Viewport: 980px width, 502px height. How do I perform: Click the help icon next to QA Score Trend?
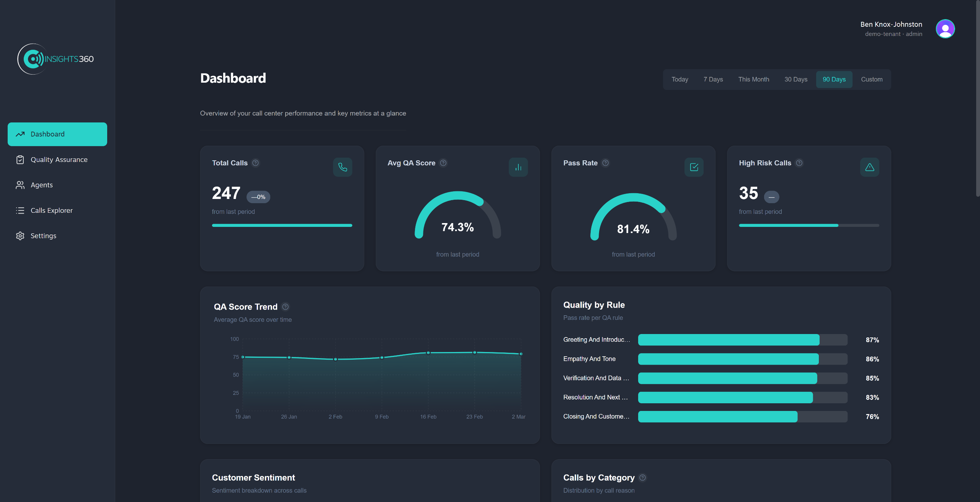(285, 307)
